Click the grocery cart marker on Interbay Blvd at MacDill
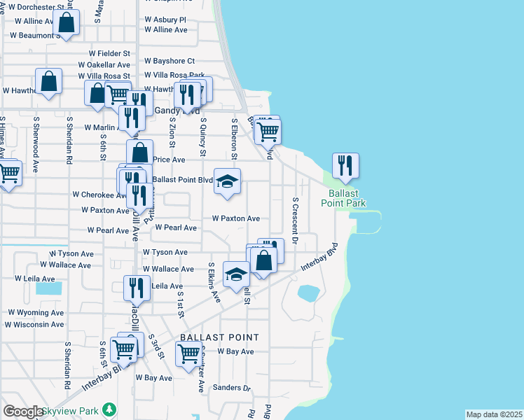This screenshot has height=420, width=524. (x=124, y=352)
